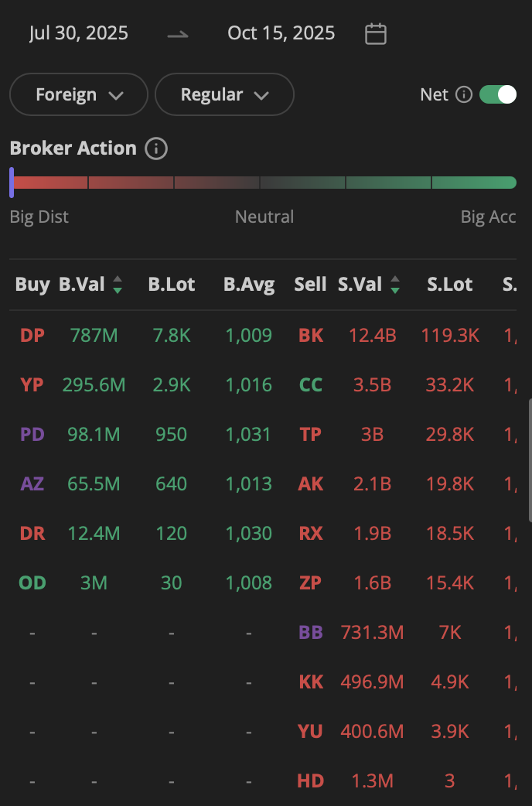Select buyer broker DP
Image resolution: width=532 pixels, height=806 pixels.
point(32,335)
